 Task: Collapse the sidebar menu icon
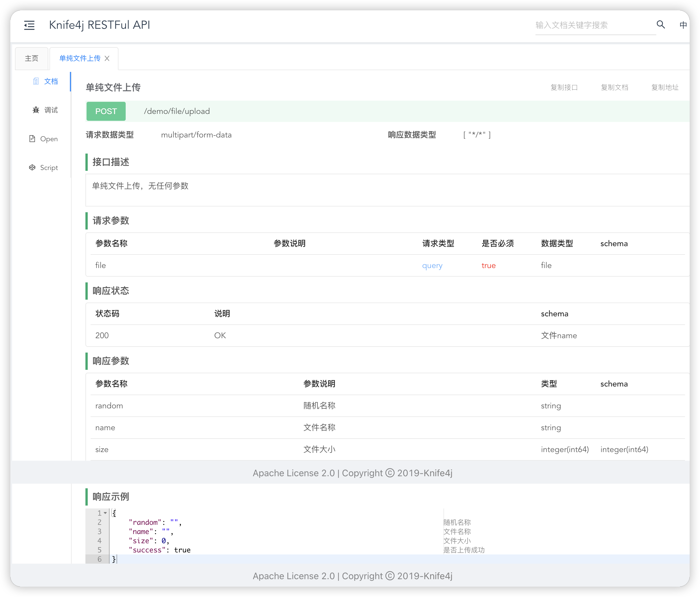pyautogui.click(x=29, y=25)
